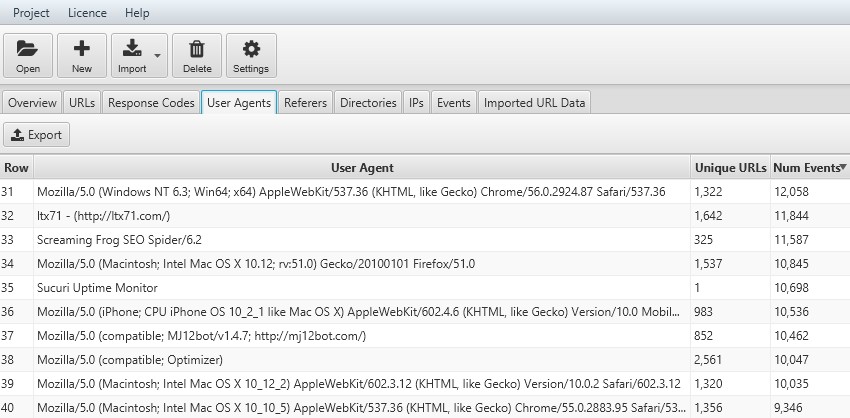Open the Licence menu
This screenshot has width=850, height=418.
[88, 13]
